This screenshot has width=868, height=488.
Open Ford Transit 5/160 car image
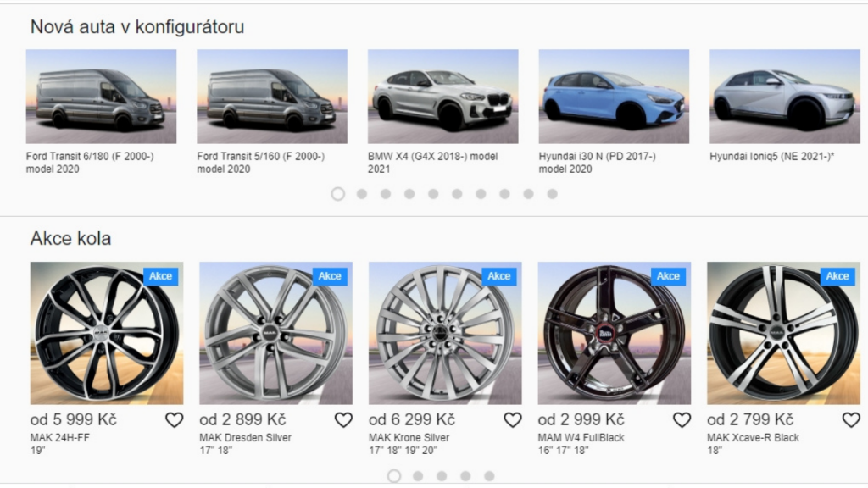click(x=272, y=97)
